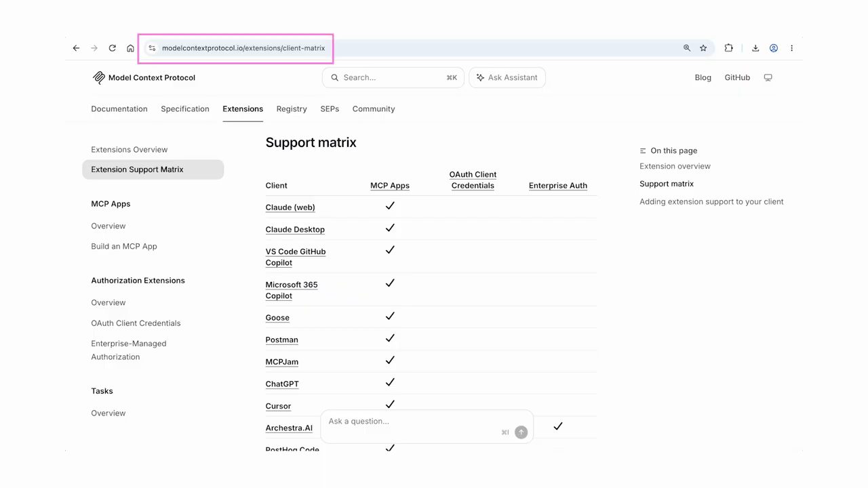Click the Model Context Protocol logo
The image size is (868, 488).
tap(144, 77)
